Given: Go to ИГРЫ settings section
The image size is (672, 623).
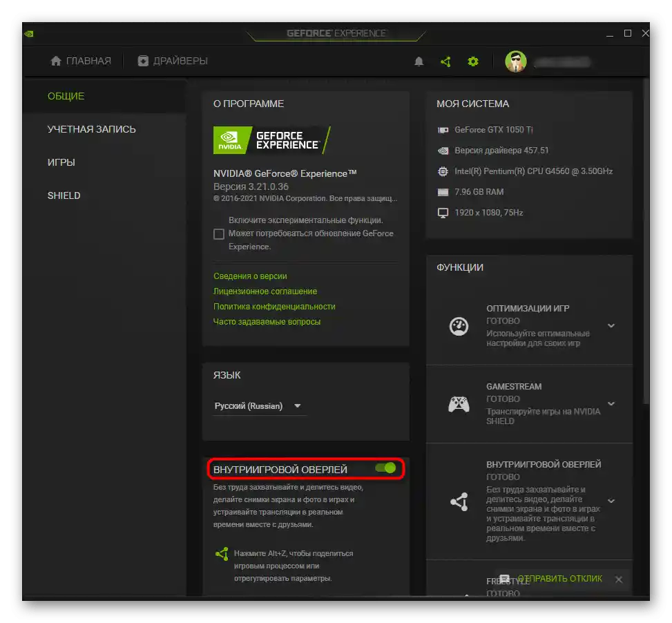Looking at the screenshot, I should [x=61, y=162].
